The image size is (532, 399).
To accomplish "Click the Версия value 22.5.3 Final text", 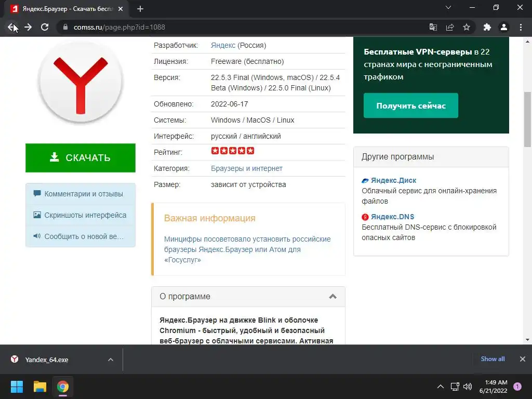I will pos(275,83).
